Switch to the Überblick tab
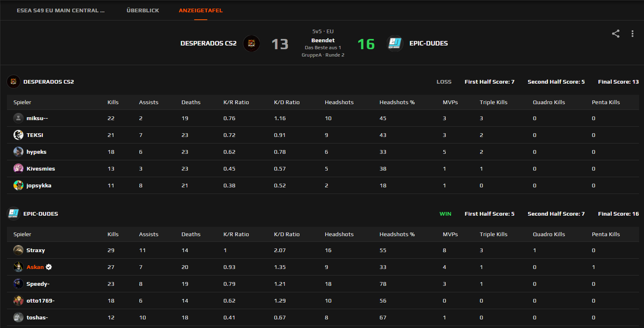644x328 pixels. 143,10
